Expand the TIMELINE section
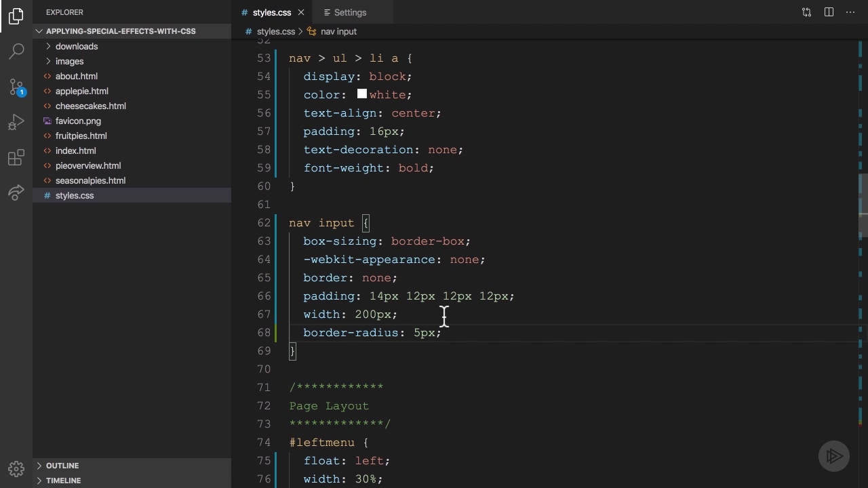Viewport: 868px width, 488px height. (63, 481)
